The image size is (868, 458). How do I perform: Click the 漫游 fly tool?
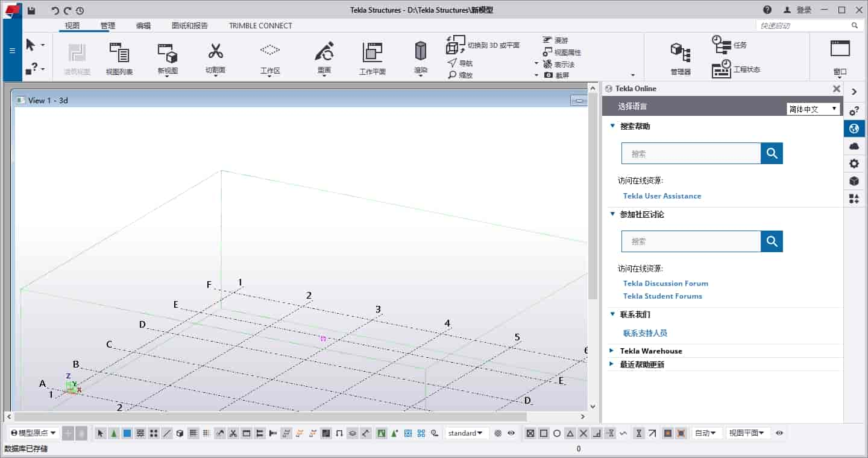(x=555, y=40)
